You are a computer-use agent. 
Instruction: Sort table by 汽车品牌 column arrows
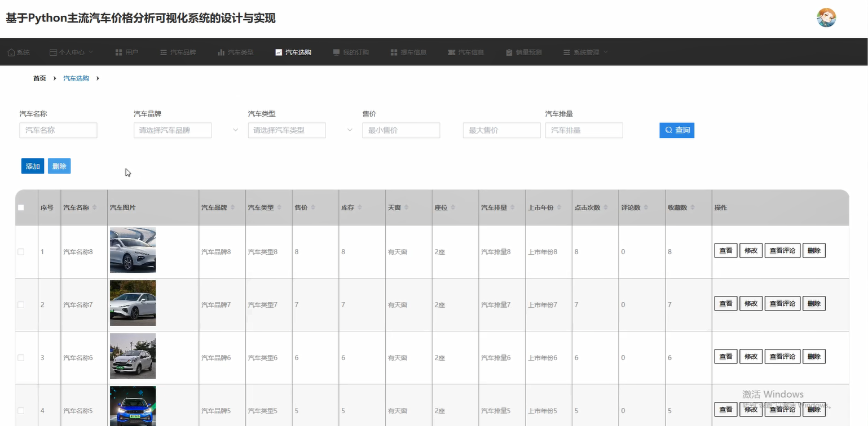click(233, 207)
